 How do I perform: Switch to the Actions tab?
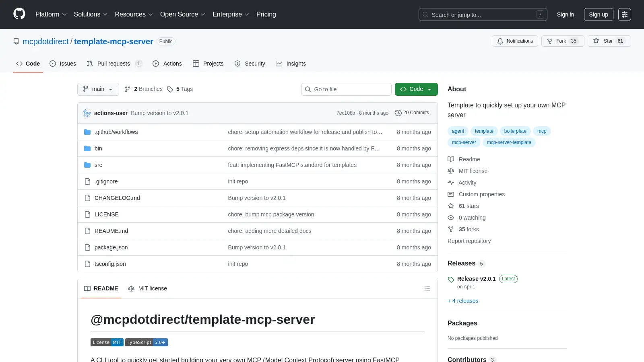click(x=167, y=64)
